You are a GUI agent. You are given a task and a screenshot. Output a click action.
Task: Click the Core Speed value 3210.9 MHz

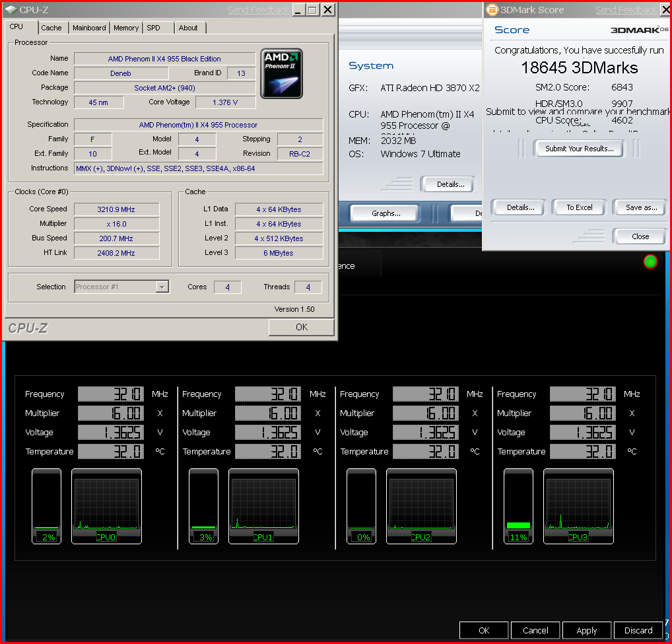coord(116,209)
